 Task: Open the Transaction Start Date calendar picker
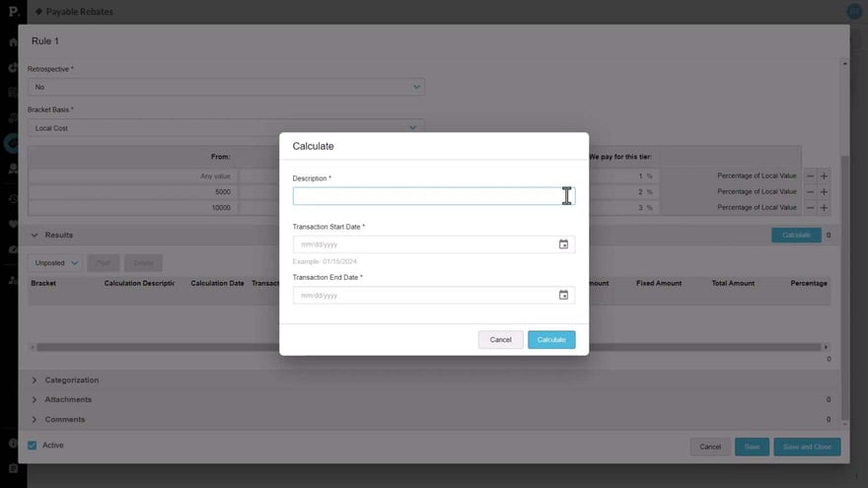click(563, 244)
